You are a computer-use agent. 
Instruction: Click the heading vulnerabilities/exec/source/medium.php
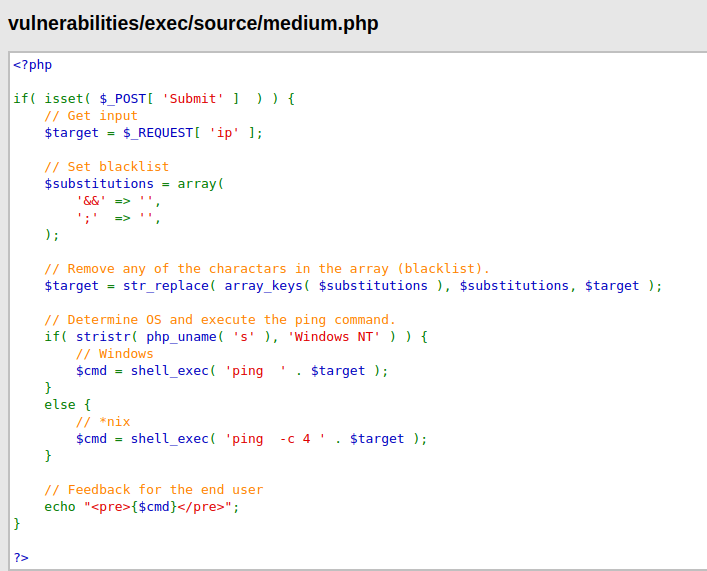193,23
